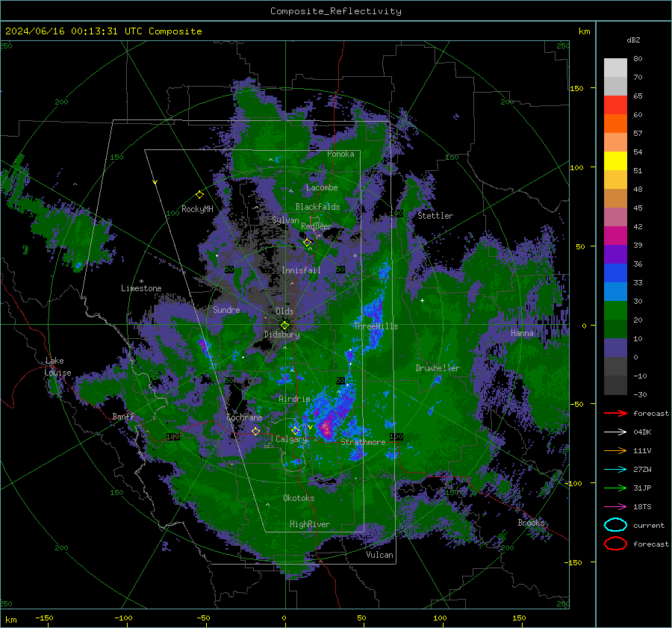This screenshot has height=628, width=672.
Task: Select the white 04DK arrow legend icon
Action: click(x=615, y=432)
